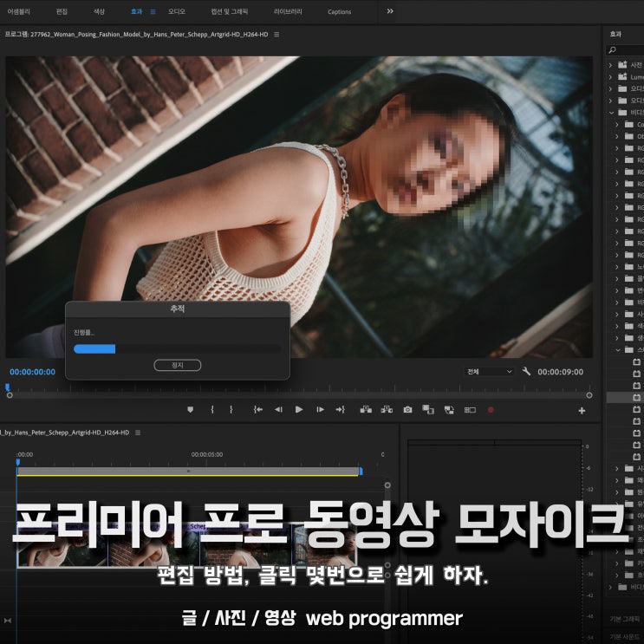Viewport: 644px width, 644px height.
Task: Click the red record dot icon
Action: click(x=491, y=410)
